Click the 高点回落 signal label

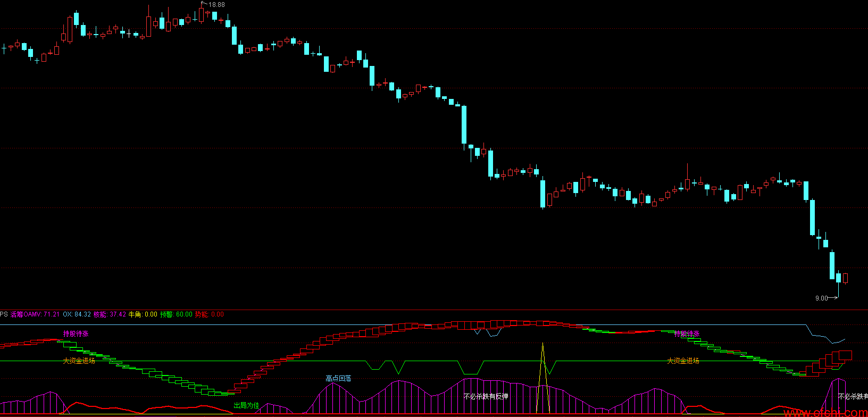[x=338, y=379]
